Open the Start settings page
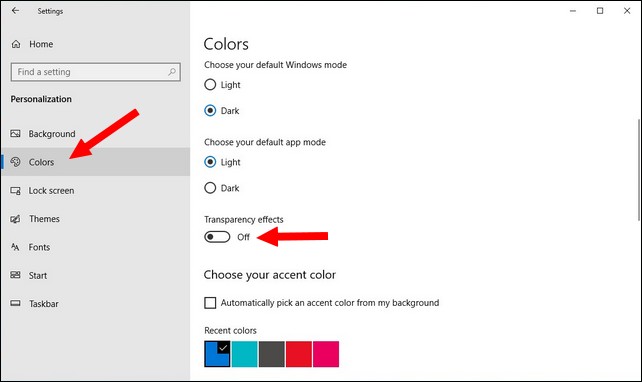Screen dimensions: 642x382 [95, 275]
